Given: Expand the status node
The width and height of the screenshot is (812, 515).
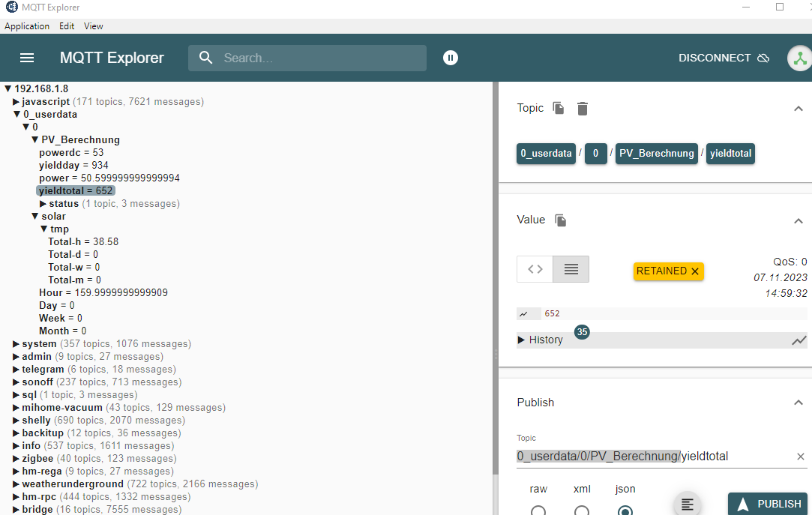Looking at the screenshot, I should click(43, 204).
